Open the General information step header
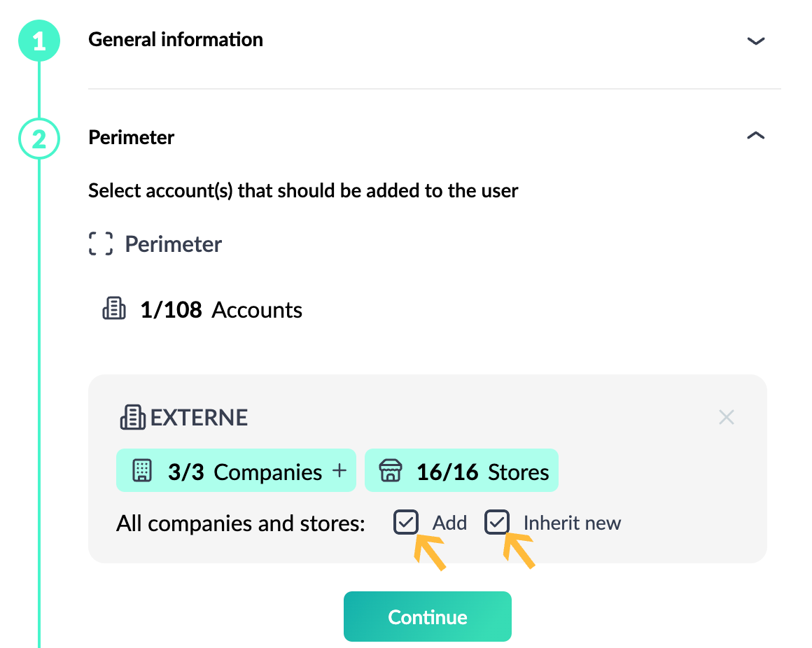The width and height of the screenshot is (812, 648). click(176, 39)
